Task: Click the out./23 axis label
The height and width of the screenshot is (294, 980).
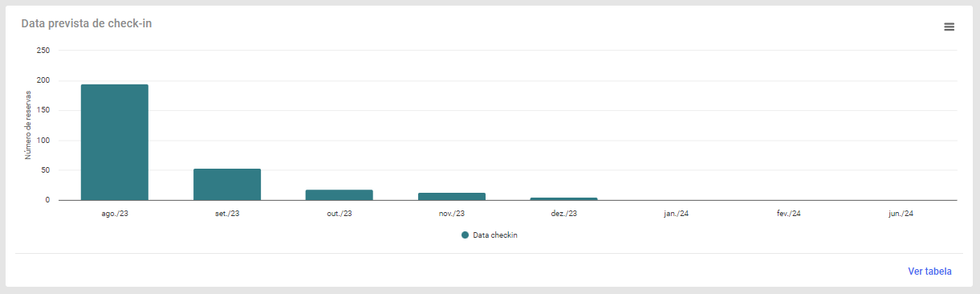Action: (x=340, y=214)
